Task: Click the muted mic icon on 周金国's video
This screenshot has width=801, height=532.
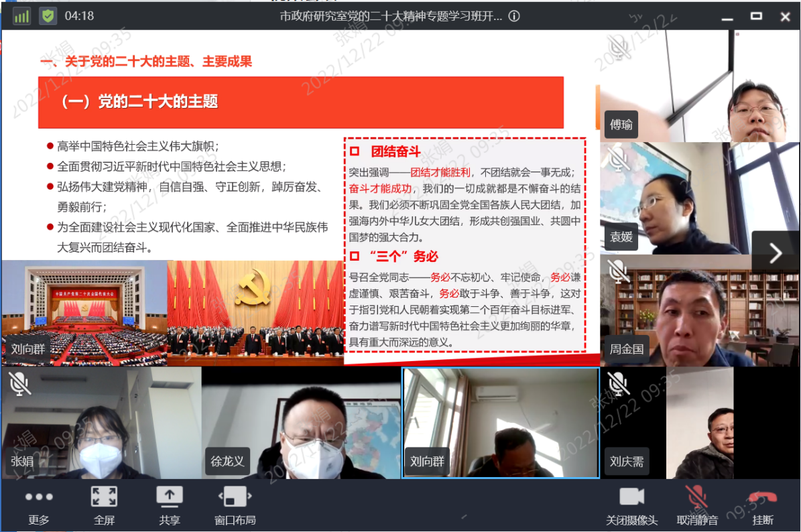Action: (617, 271)
